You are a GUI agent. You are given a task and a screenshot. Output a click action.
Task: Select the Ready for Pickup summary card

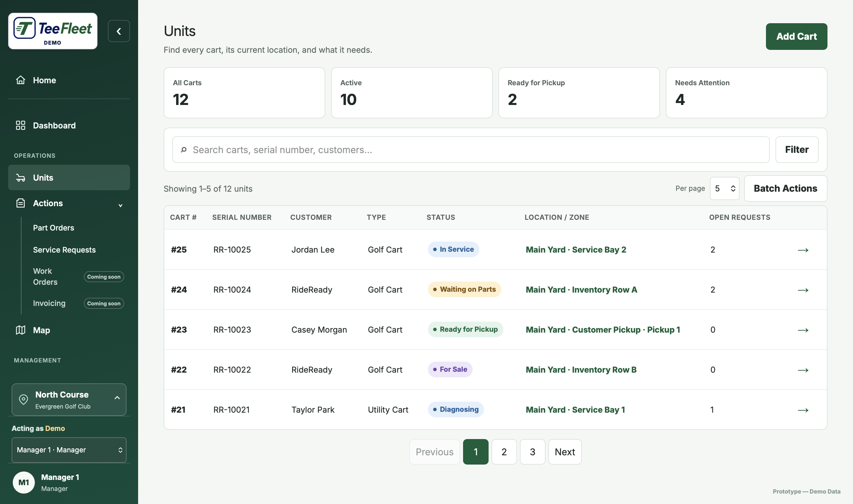point(579,93)
